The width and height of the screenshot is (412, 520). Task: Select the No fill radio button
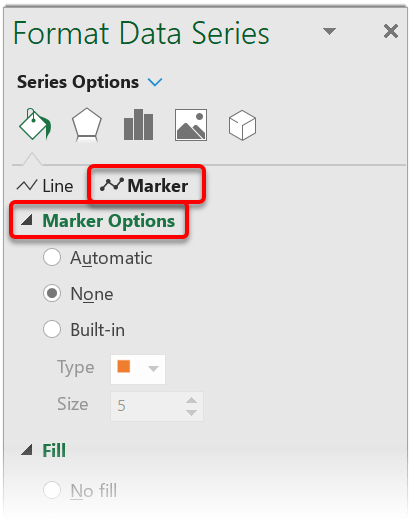tap(52, 490)
